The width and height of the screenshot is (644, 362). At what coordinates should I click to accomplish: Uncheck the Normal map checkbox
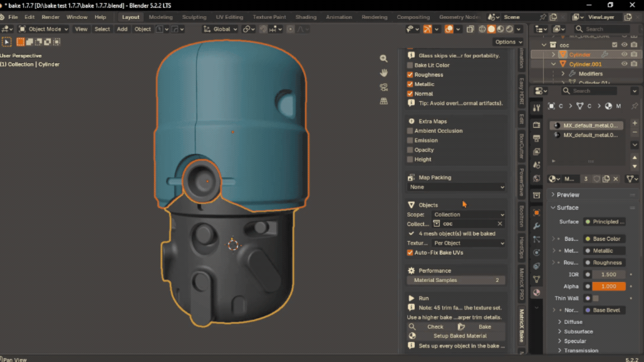coord(410,94)
